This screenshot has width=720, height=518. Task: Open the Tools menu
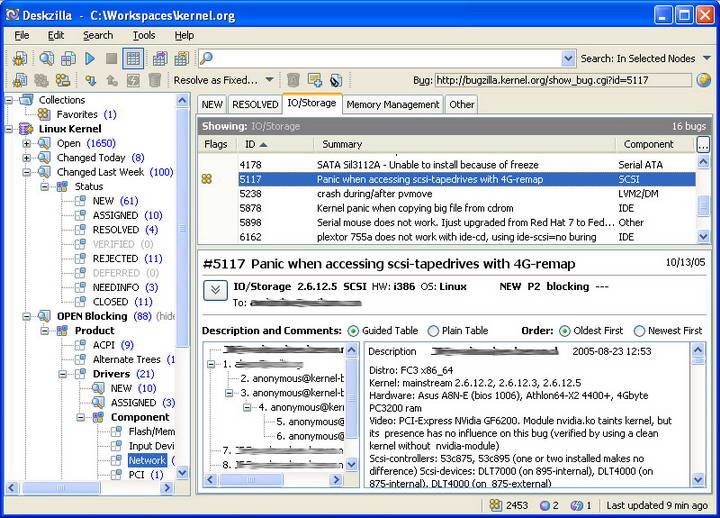coord(143,35)
